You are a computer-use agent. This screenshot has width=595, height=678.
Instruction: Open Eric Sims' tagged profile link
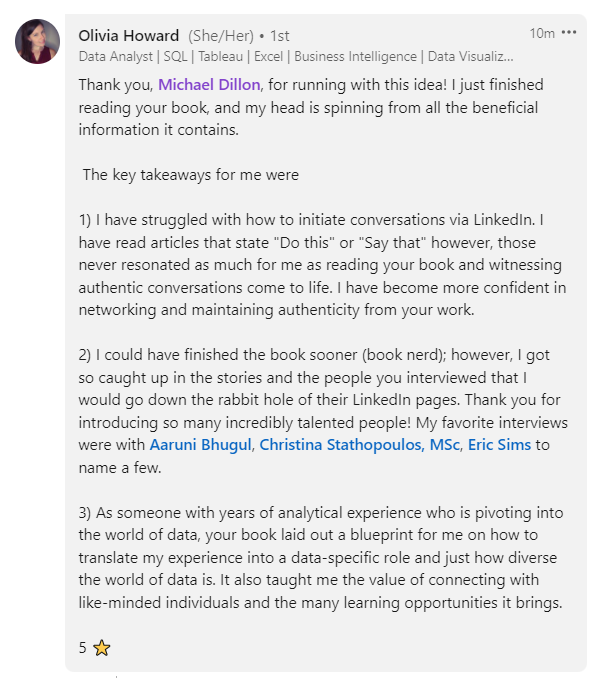click(x=499, y=445)
